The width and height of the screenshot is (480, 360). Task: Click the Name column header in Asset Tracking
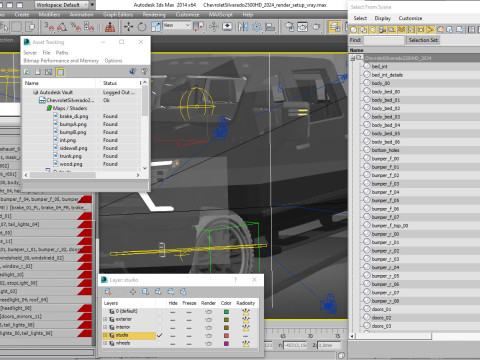click(59, 83)
